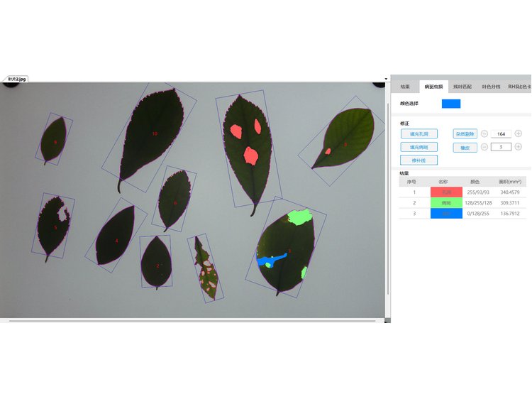
Task: Select the 叶片2.jpg image tab
Action: tap(14, 79)
